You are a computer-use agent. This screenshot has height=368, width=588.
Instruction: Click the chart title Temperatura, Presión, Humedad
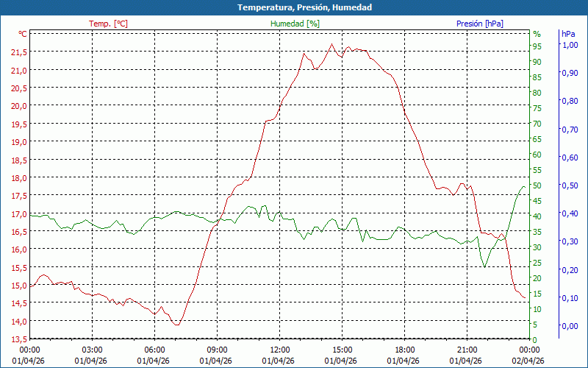point(294,7)
